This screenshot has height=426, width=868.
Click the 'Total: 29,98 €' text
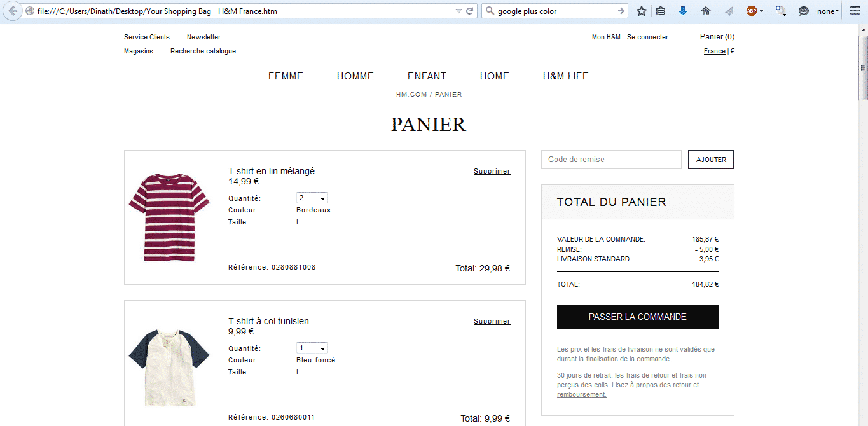483,268
